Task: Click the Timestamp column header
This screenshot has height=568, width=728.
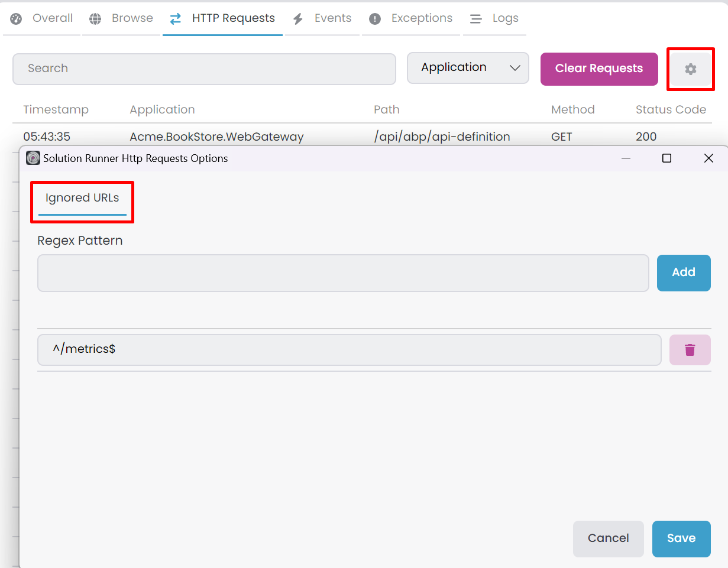Action: (x=56, y=109)
